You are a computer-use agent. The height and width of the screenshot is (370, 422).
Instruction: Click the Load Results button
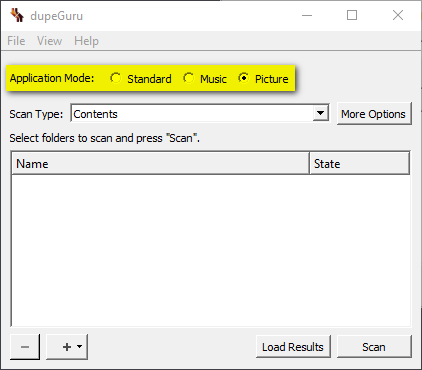(293, 347)
